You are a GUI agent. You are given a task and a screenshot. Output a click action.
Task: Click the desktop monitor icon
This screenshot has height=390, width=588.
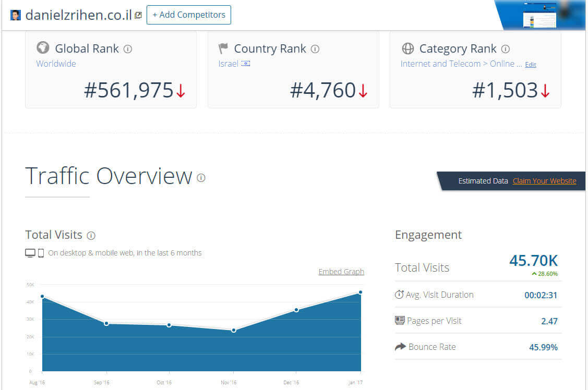(30, 253)
